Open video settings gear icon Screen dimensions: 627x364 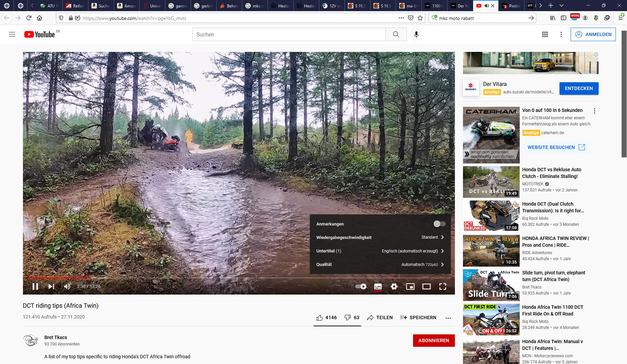[x=394, y=286]
